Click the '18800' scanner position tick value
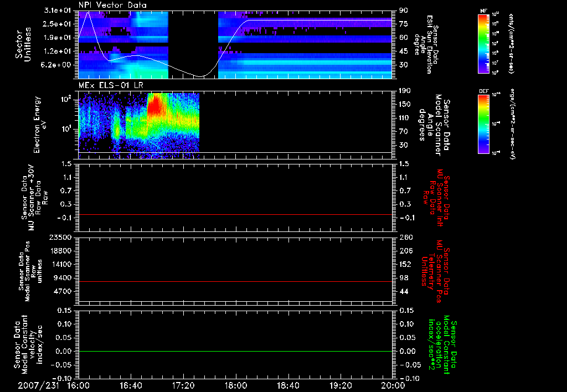 tap(61, 251)
